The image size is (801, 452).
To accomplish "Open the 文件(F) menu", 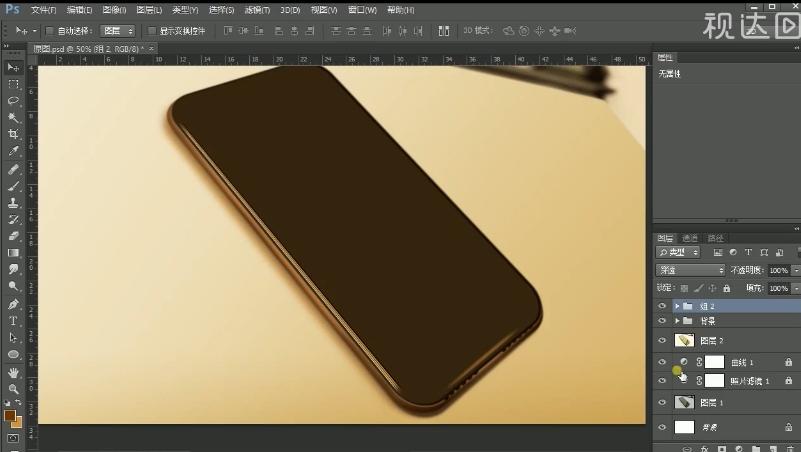I will (44, 9).
